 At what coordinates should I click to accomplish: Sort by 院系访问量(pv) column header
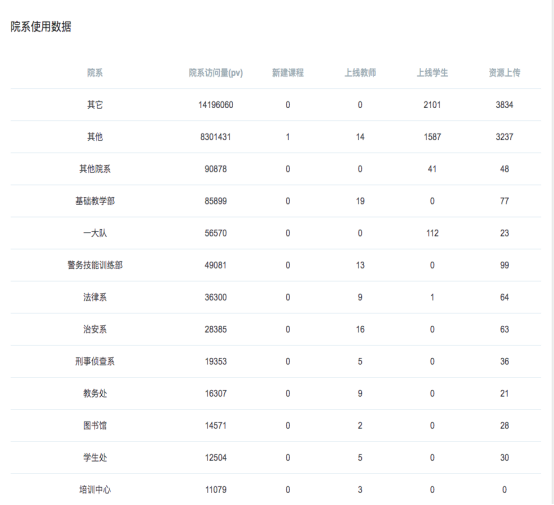(x=216, y=73)
